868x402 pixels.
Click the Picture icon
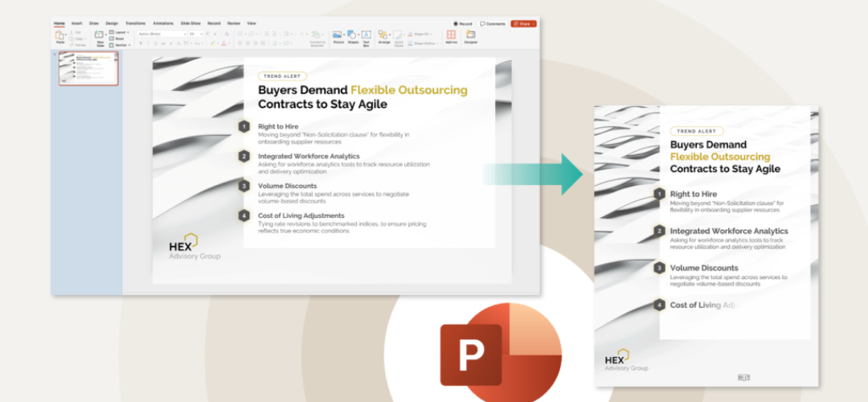[338, 36]
